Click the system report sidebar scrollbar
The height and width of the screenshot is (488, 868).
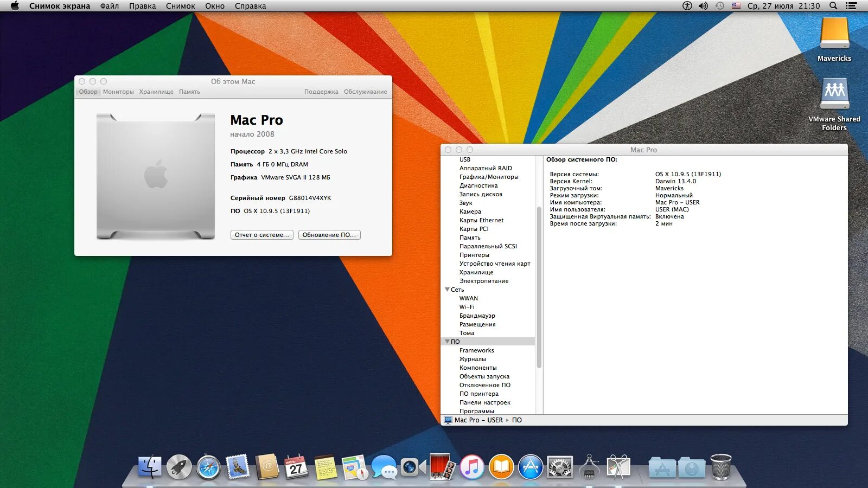539,287
